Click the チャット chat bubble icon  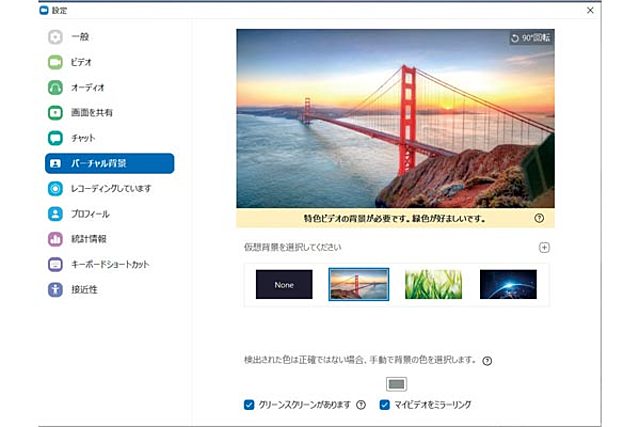pos(56,138)
